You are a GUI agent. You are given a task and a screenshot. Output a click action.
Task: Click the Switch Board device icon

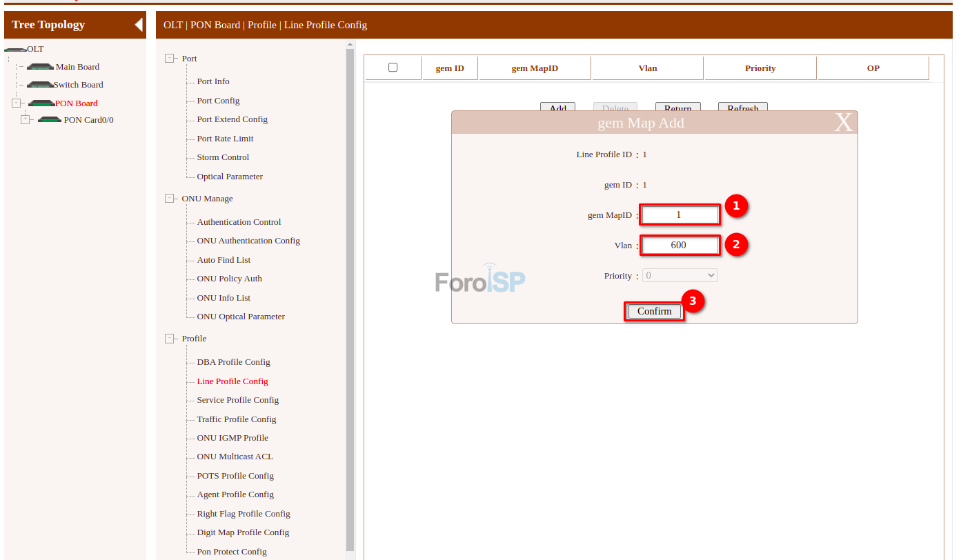tap(41, 85)
